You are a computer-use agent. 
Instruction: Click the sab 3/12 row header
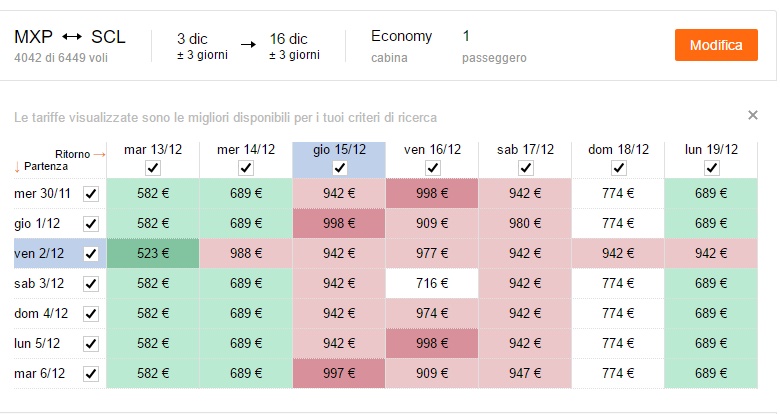pos(39,284)
